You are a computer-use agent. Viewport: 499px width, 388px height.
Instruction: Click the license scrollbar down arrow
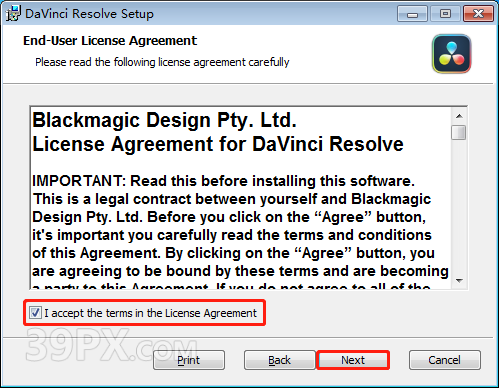(x=459, y=280)
